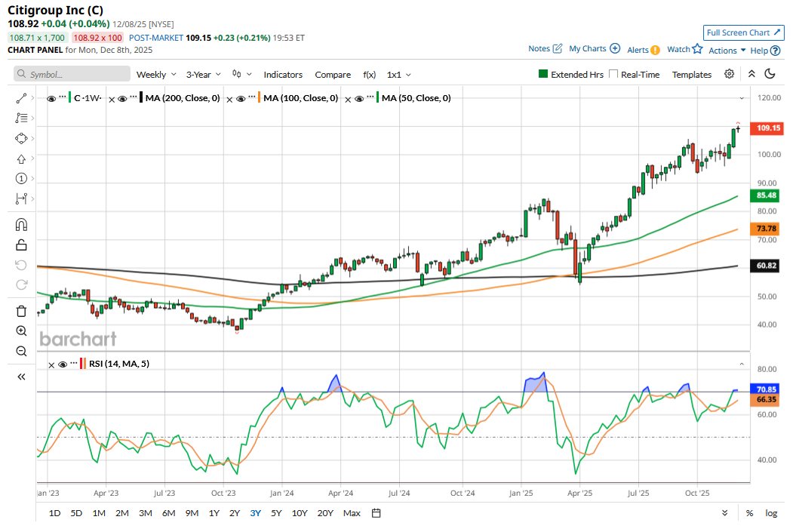Click the Full Screen Chart button

click(742, 32)
